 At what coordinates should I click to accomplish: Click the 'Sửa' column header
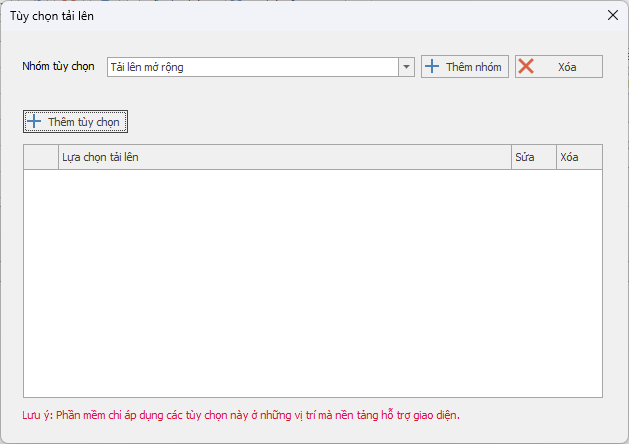pyautogui.click(x=533, y=158)
